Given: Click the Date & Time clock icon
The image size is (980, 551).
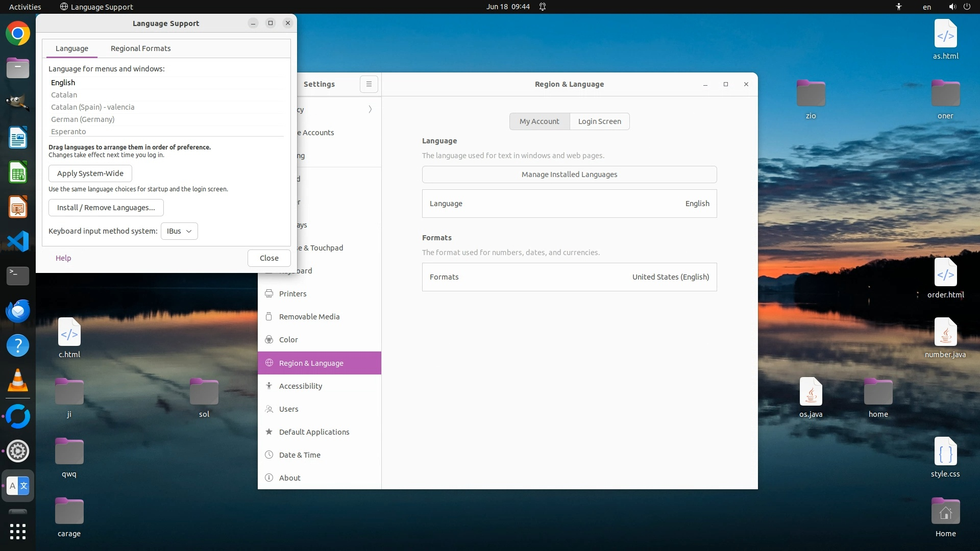Looking at the screenshot, I should [x=269, y=455].
